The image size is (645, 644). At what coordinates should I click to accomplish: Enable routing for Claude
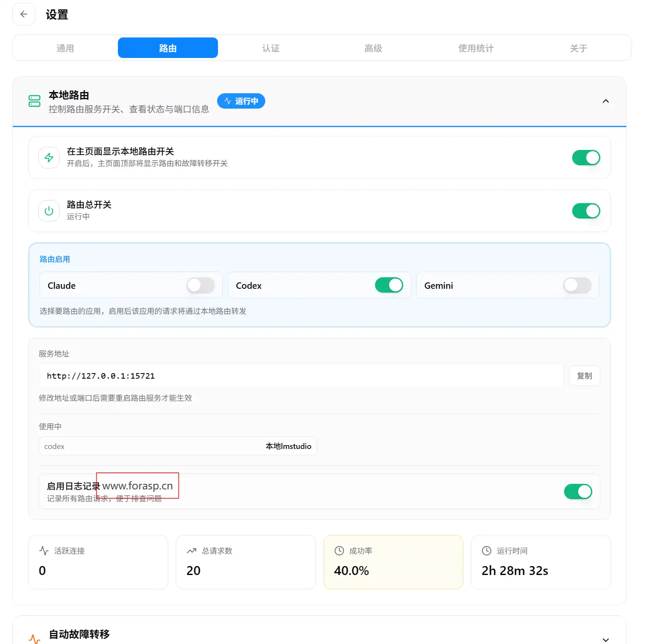pos(201,285)
